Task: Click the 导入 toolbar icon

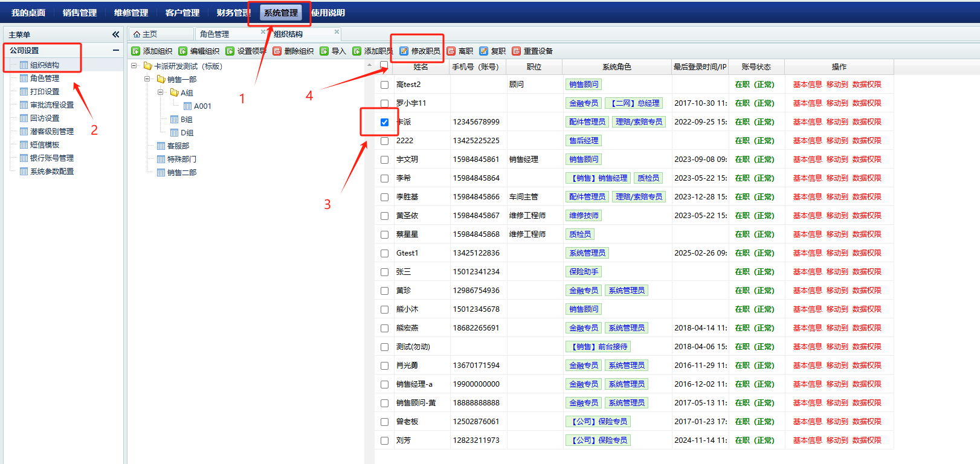Action: coord(324,51)
